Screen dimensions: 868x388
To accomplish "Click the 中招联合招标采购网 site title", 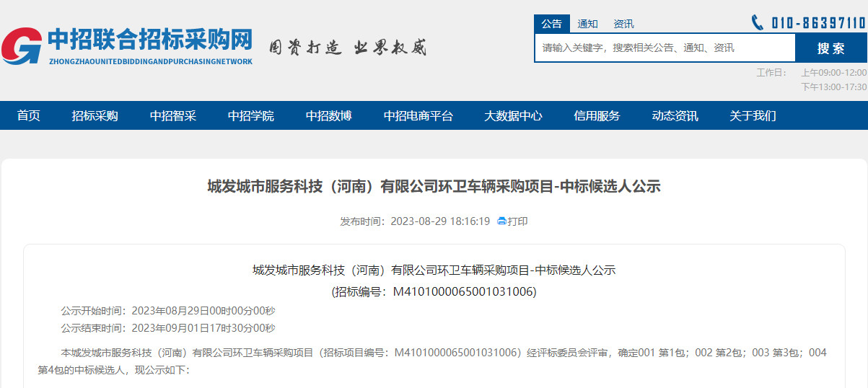I will pos(150,39).
